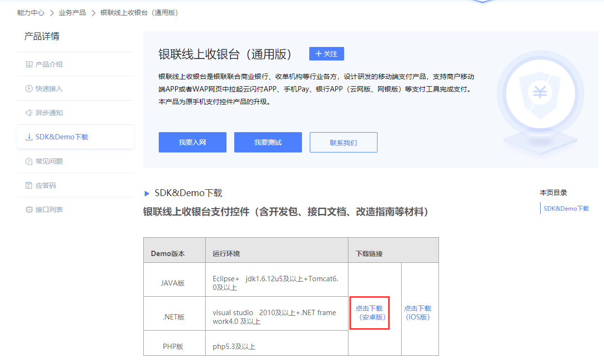Open 异步通知 sidebar entry

click(75, 113)
